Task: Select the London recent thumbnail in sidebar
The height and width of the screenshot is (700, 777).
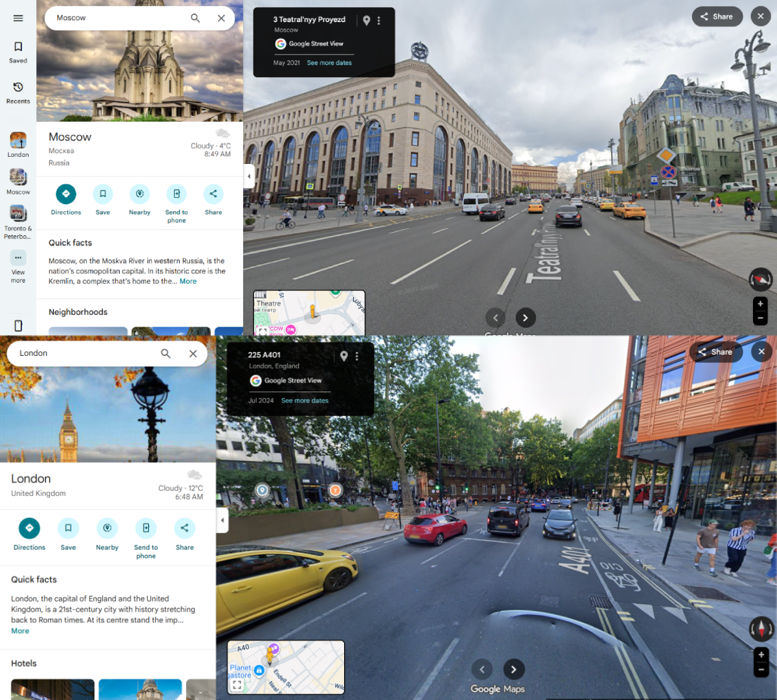Action: click(18, 145)
